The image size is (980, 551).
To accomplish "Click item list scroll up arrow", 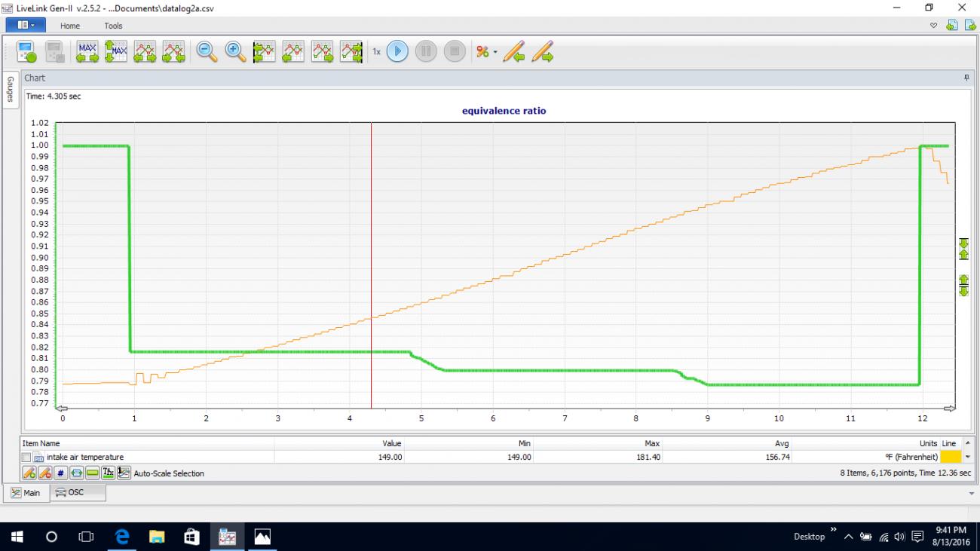I will [x=968, y=444].
